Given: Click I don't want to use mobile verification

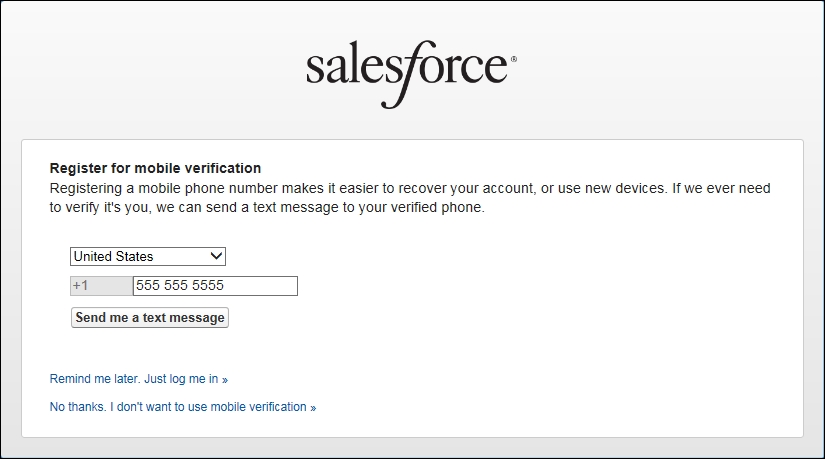Looking at the screenshot, I should click(x=208, y=407).
